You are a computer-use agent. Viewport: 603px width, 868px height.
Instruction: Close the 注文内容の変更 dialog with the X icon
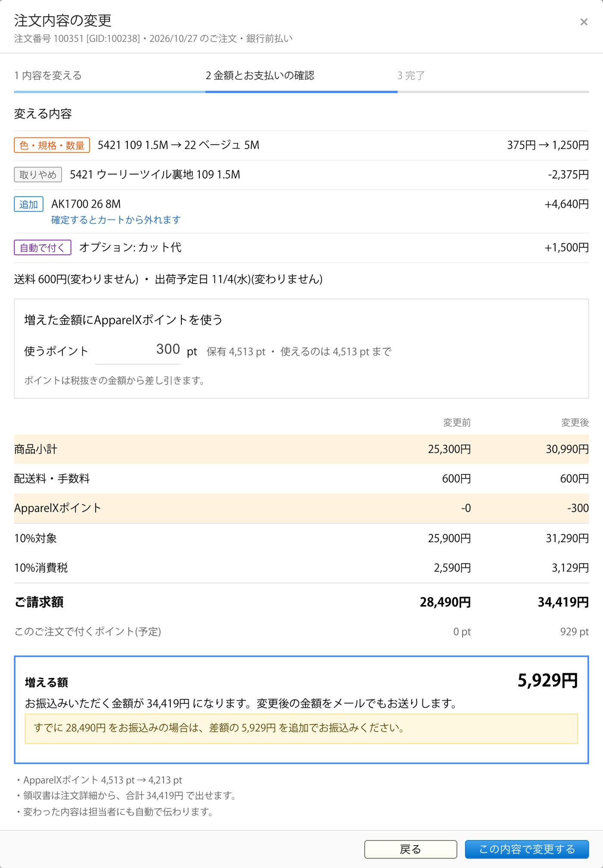(x=584, y=22)
